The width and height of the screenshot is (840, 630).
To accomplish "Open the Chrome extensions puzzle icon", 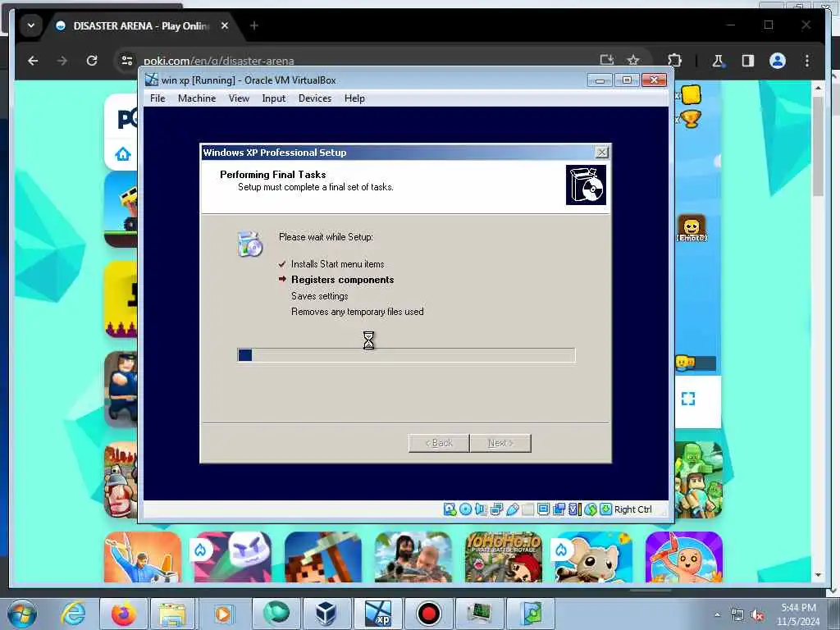I will (x=675, y=61).
